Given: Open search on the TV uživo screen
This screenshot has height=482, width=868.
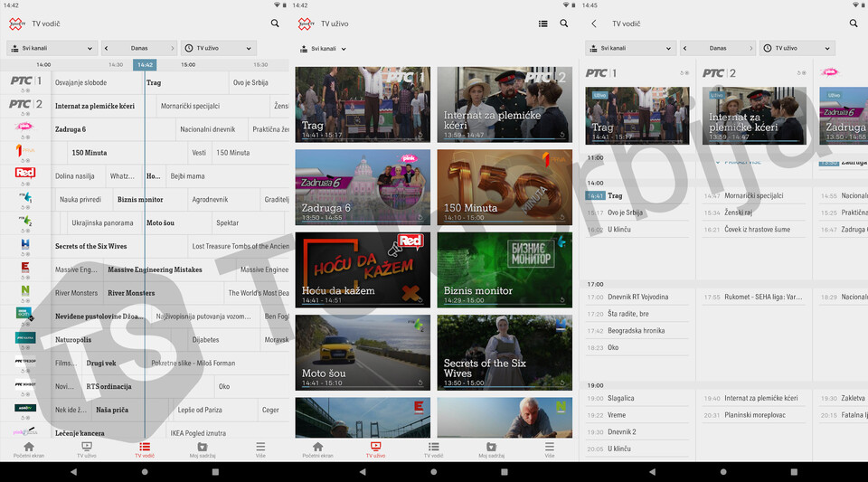Looking at the screenshot, I should [x=564, y=24].
